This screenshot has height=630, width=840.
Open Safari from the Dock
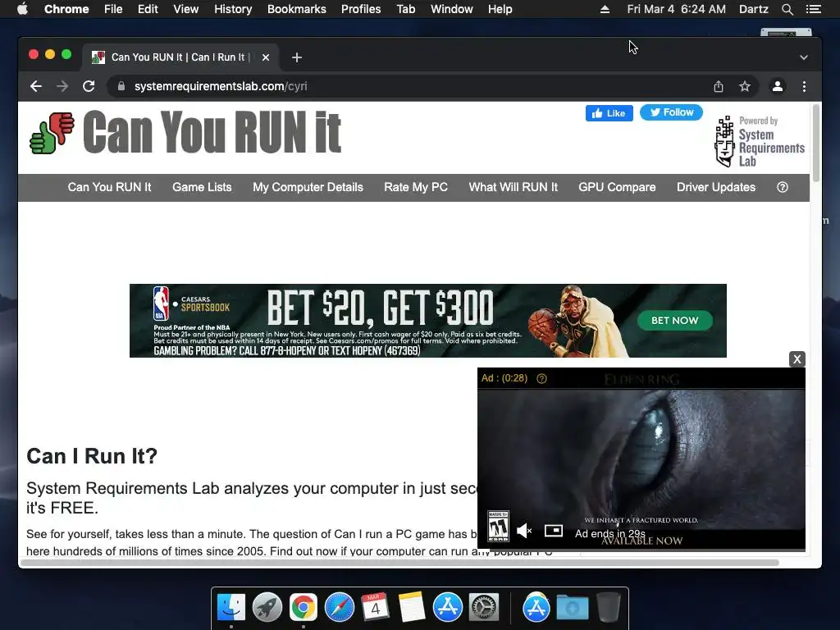click(x=339, y=608)
